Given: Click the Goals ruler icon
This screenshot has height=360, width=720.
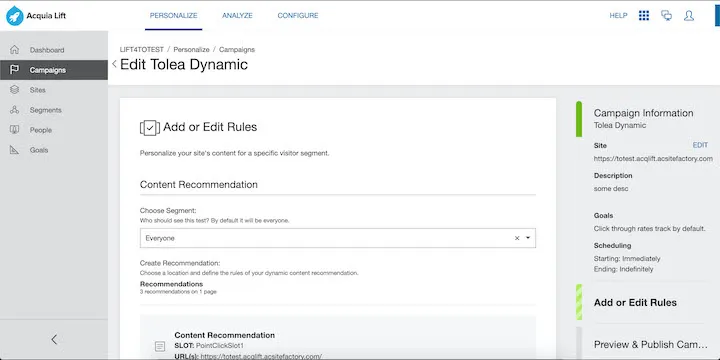Looking at the screenshot, I should [15, 150].
